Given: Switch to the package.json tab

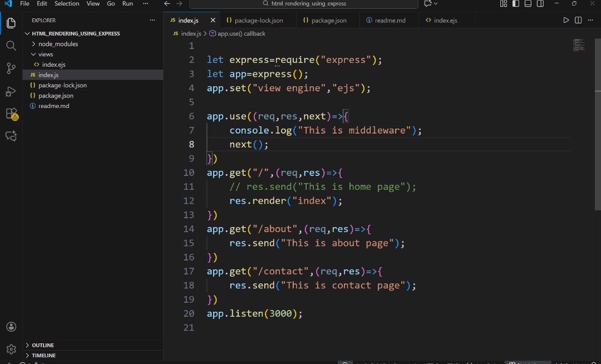Looking at the screenshot, I should (328, 20).
